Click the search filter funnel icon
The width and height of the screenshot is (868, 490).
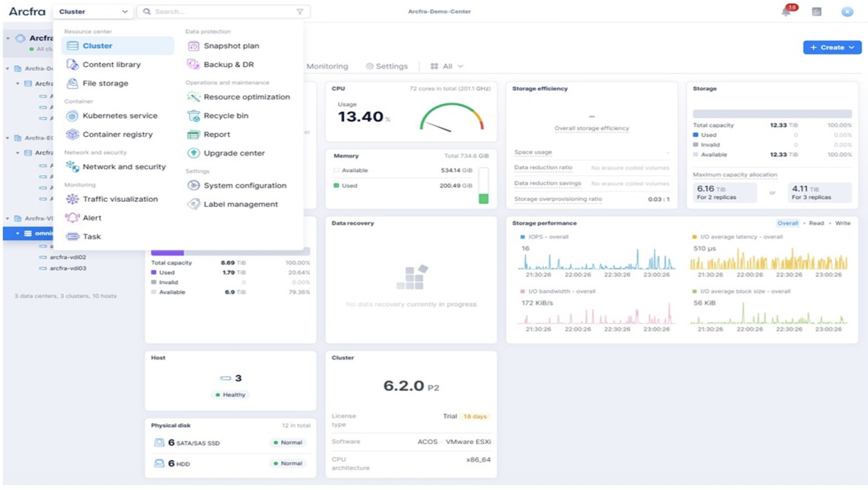pos(300,12)
